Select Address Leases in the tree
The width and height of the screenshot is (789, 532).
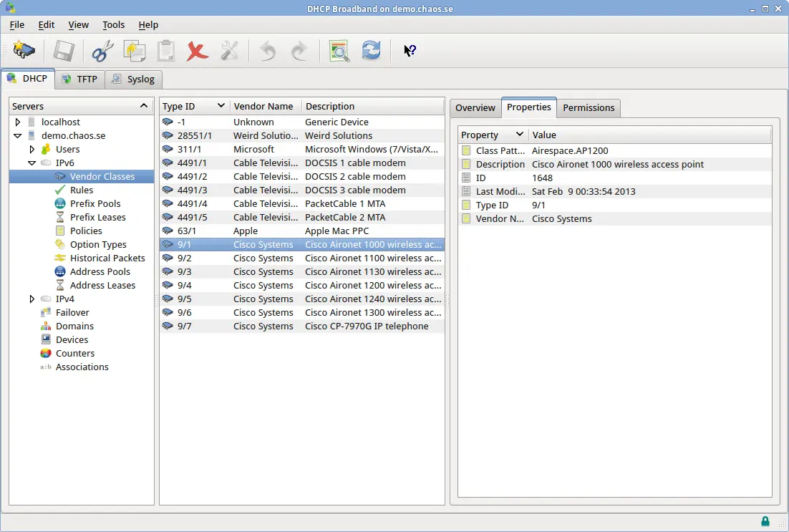[102, 286]
